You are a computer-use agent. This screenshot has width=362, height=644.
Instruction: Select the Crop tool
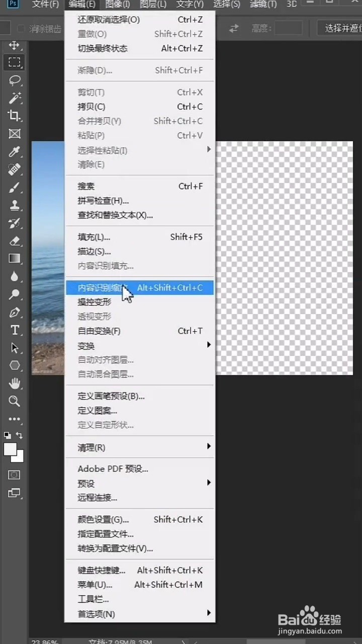tap(14, 116)
